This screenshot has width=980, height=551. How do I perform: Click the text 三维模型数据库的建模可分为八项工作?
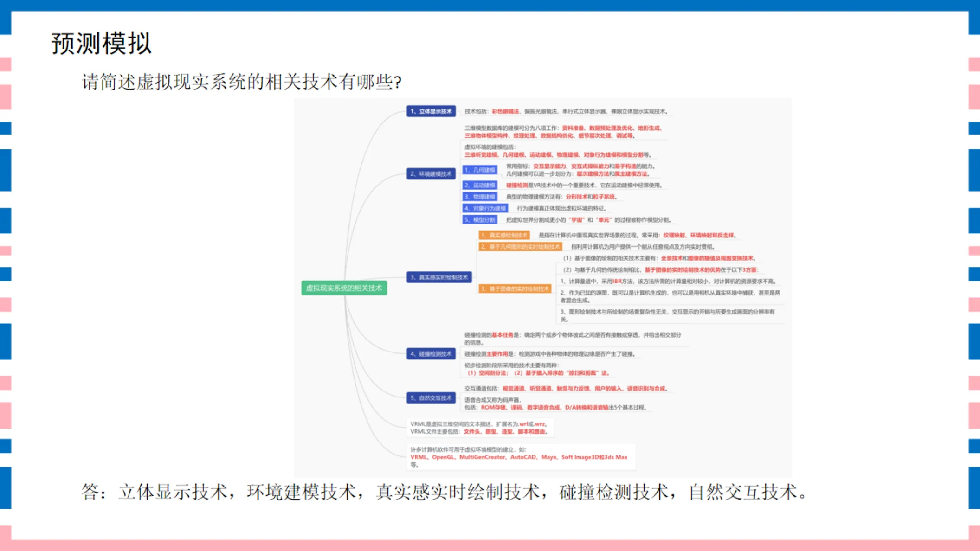point(563,132)
